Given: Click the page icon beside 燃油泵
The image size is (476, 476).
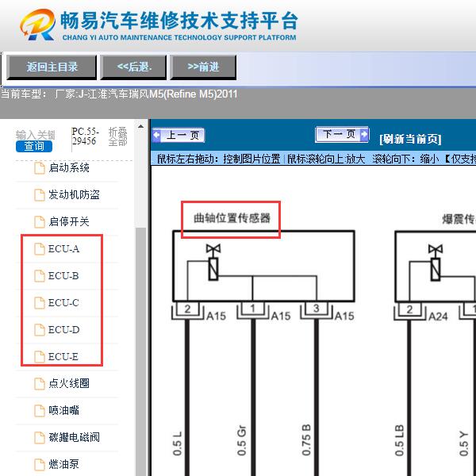Looking at the screenshot, I should coord(40,465).
